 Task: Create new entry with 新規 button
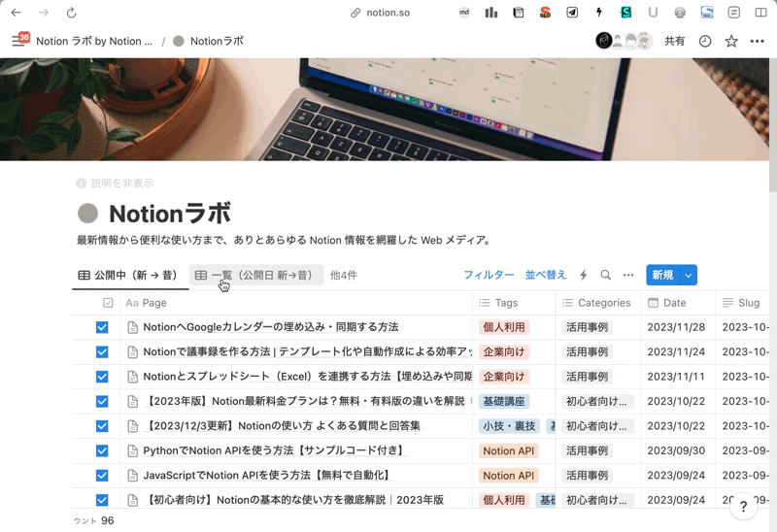click(x=662, y=275)
